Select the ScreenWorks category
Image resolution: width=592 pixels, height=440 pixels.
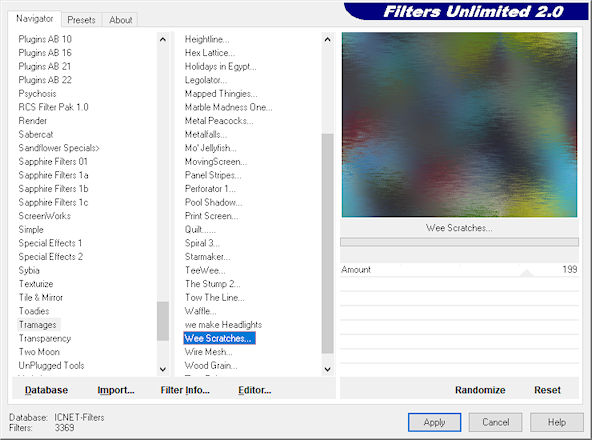[45, 216]
